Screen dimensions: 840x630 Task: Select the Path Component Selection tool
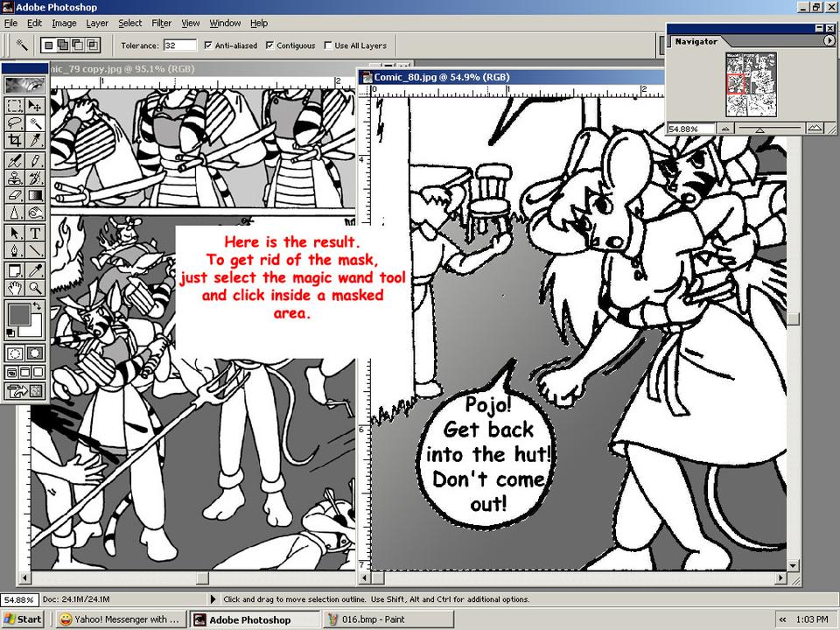click(x=15, y=233)
